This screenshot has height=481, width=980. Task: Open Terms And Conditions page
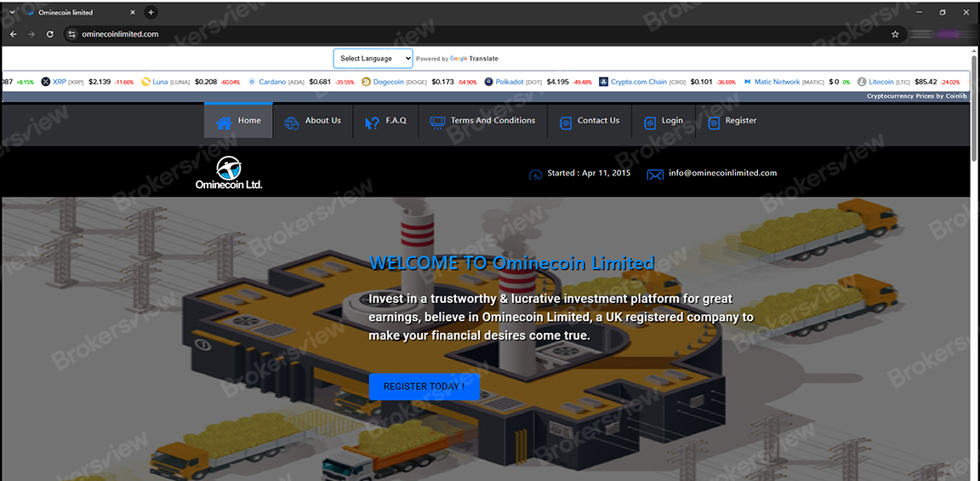click(x=493, y=120)
